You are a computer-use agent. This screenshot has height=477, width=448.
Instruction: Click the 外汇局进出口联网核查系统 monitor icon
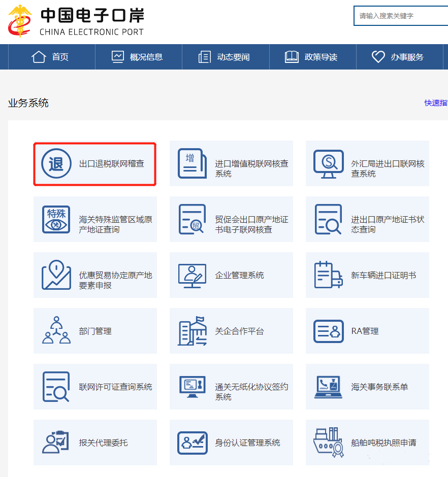click(x=328, y=164)
